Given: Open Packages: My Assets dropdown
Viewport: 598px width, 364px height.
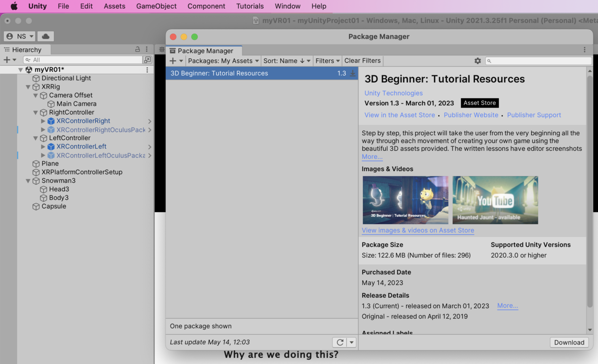Looking at the screenshot, I should coord(223,61).
